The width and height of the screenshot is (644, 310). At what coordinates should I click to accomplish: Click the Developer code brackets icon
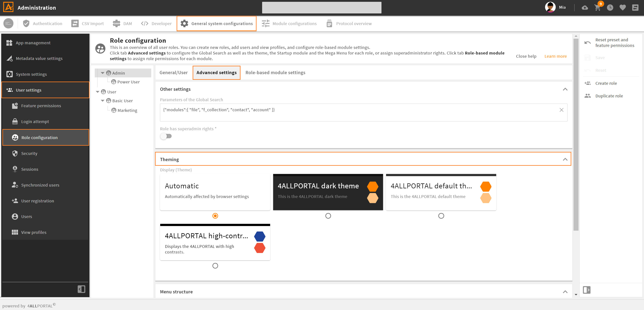[145, 23]
